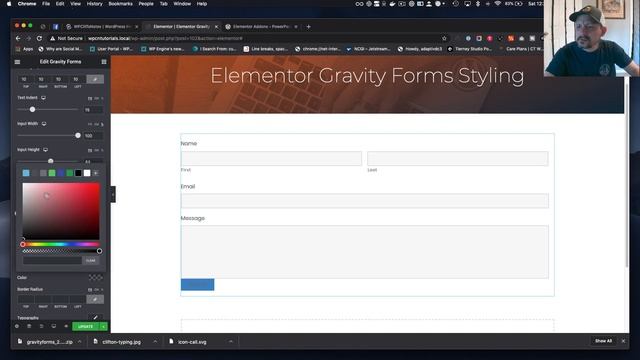Viewport: 640px width, 360px height.
Task: Open Elementor hamburger menu in panel header
Action: [x=17, y=62]
